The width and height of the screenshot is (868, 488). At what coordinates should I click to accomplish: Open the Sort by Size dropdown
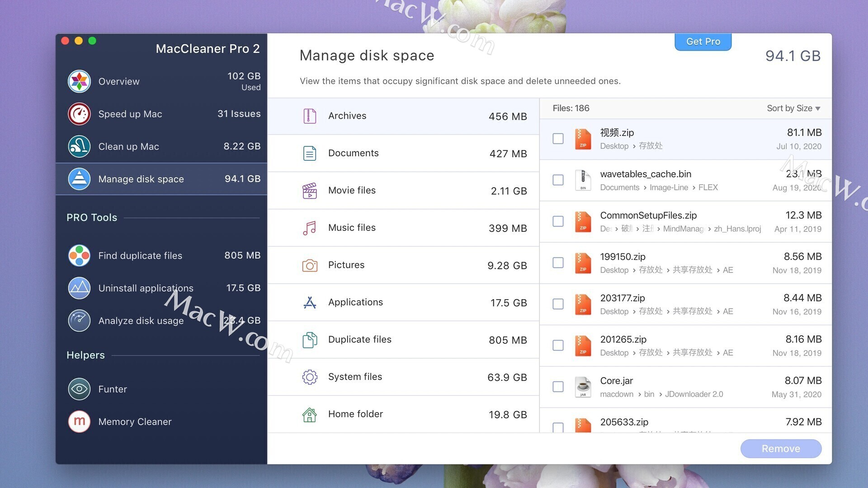(x=793, y=108)
